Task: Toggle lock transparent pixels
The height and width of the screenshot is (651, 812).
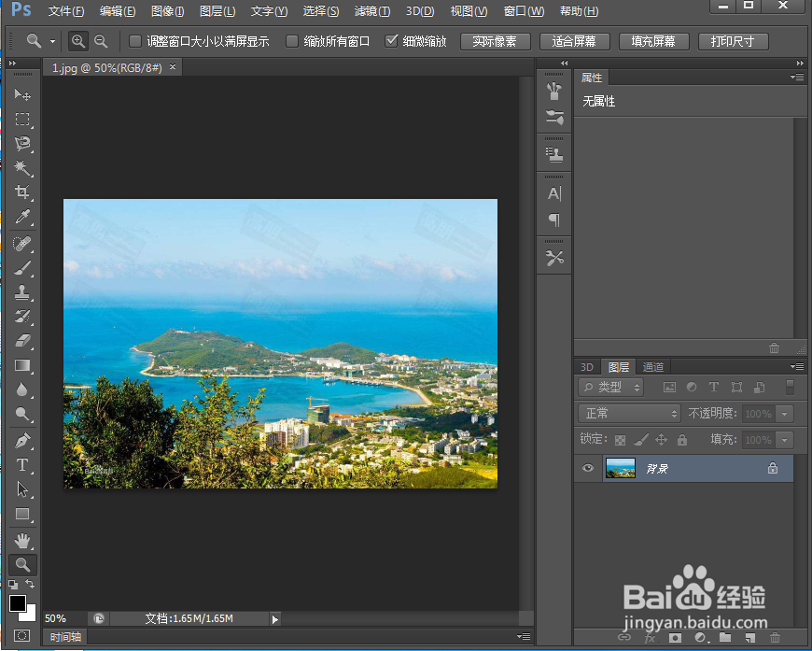Action: (620, 440)
